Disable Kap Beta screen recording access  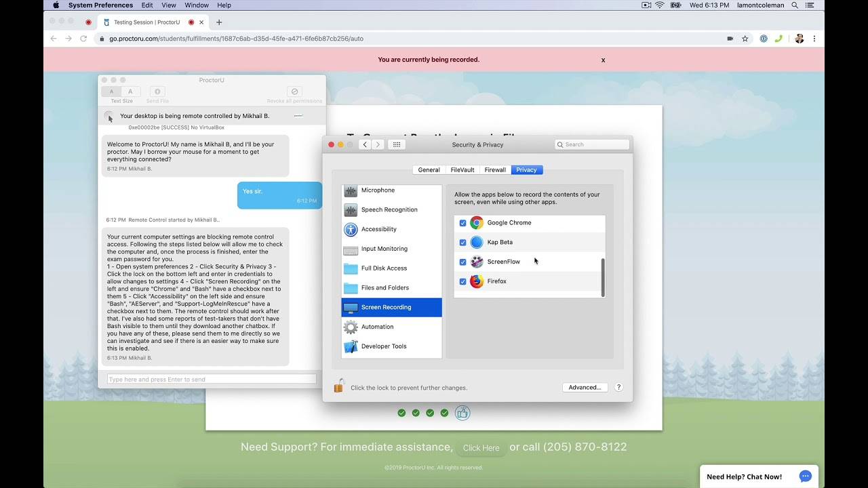(x=463, y=242)
